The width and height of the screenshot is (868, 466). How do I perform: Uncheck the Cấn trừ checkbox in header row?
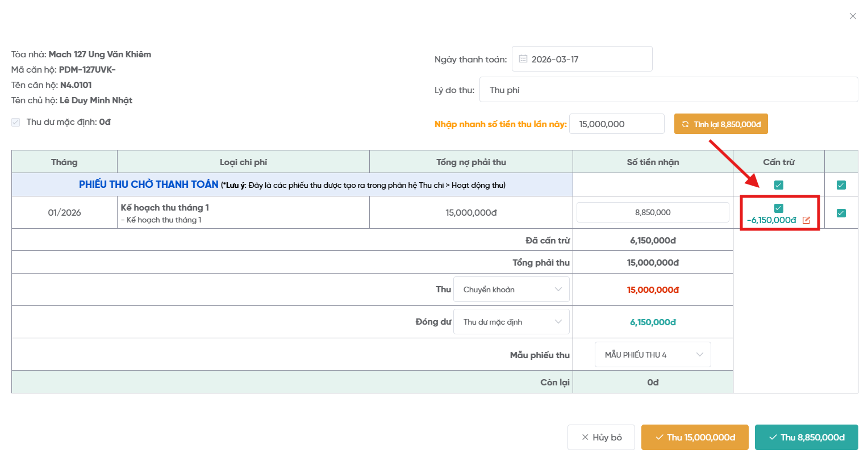click(779, 185)
